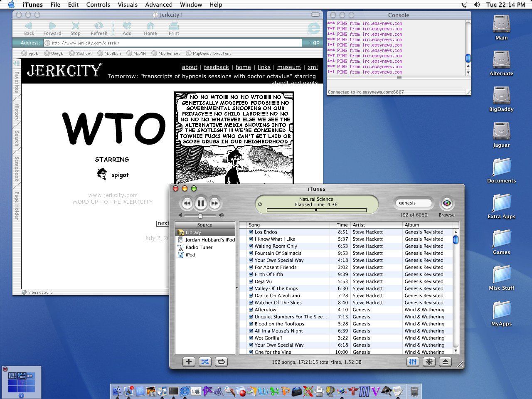Click the Slashdot favorites bar bookmark

(81, 53)
